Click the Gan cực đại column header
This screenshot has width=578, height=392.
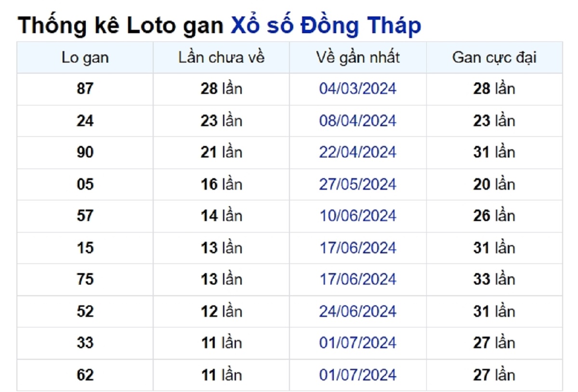click(x=494, y=58)
